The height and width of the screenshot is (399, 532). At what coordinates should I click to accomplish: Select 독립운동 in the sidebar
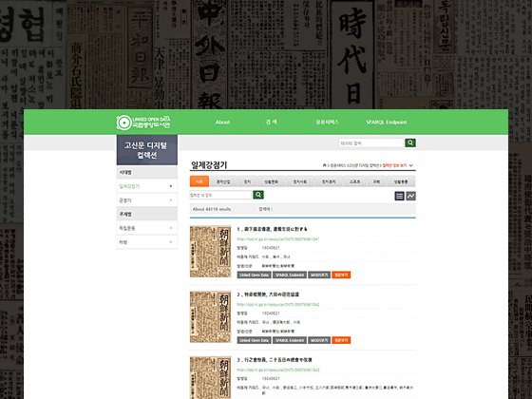147,228
